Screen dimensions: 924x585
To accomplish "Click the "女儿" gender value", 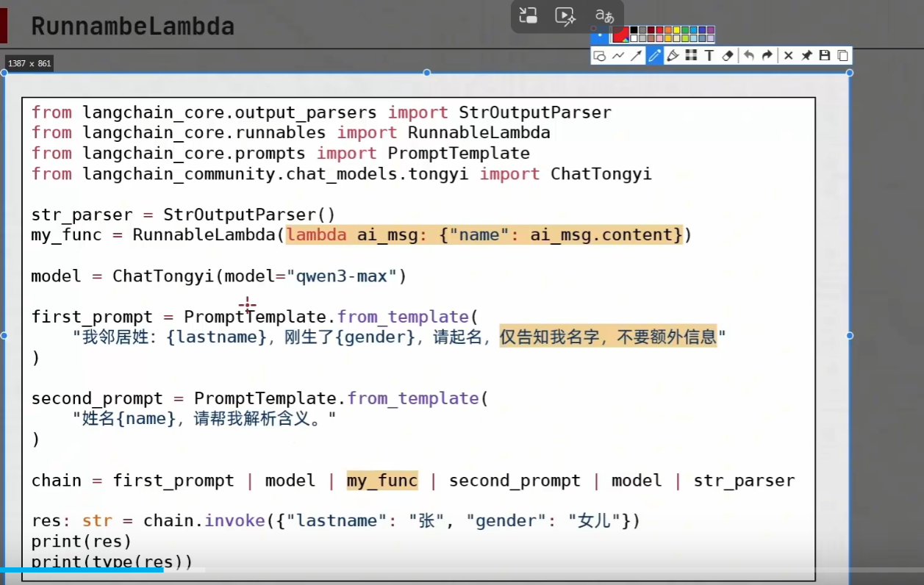I will [595, 521].
